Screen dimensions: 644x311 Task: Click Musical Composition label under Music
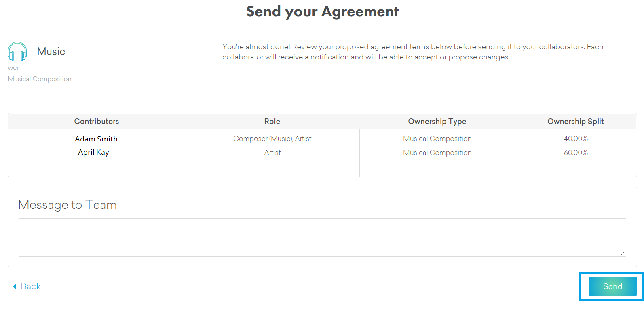(x=40, y=79)
